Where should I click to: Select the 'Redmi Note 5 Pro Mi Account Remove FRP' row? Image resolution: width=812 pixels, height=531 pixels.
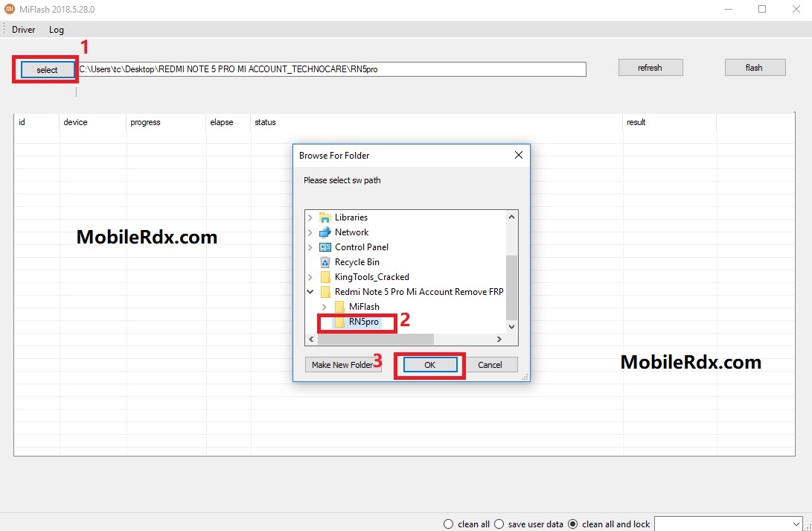coord(419,292)
